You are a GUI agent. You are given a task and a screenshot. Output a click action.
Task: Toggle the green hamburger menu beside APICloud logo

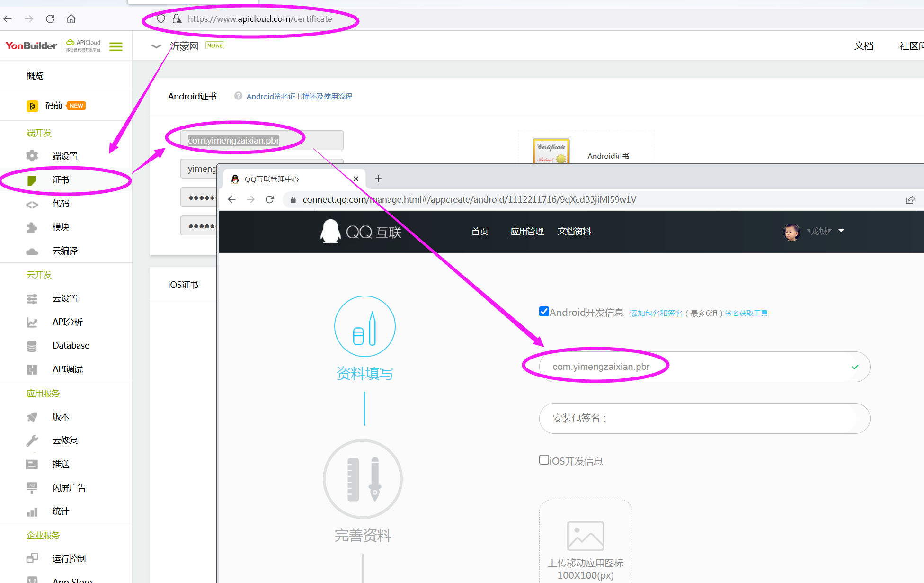point(116,46)
